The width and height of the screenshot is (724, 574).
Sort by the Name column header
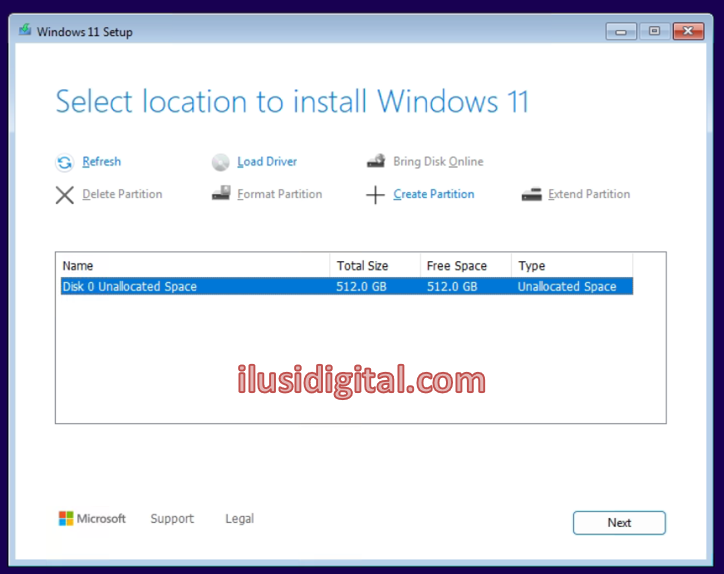pos(192,266)
